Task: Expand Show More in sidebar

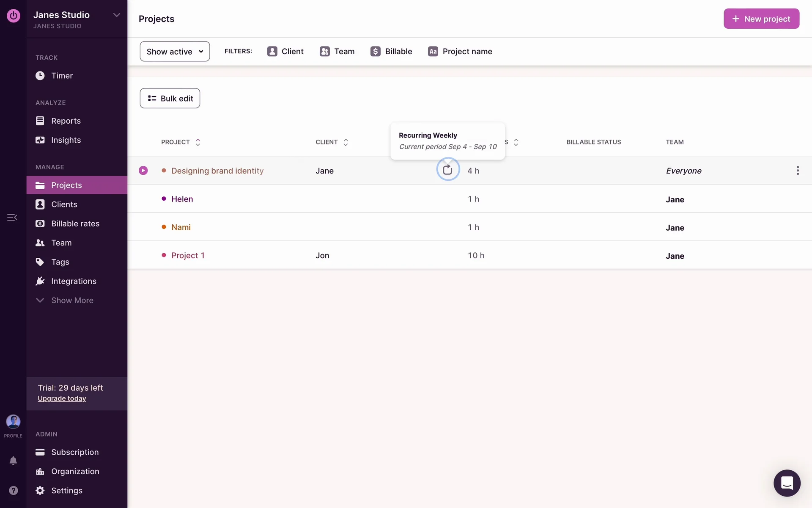Action: [72, 300]
